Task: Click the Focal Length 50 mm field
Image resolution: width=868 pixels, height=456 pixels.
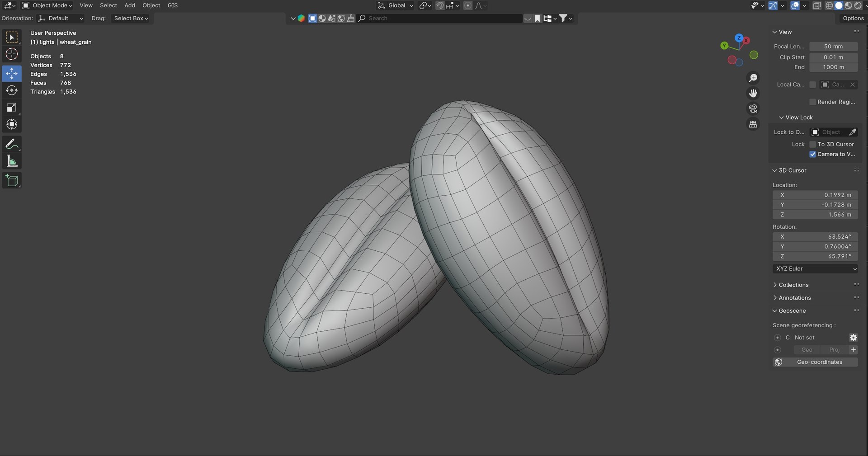Action: tap(833, 47)
